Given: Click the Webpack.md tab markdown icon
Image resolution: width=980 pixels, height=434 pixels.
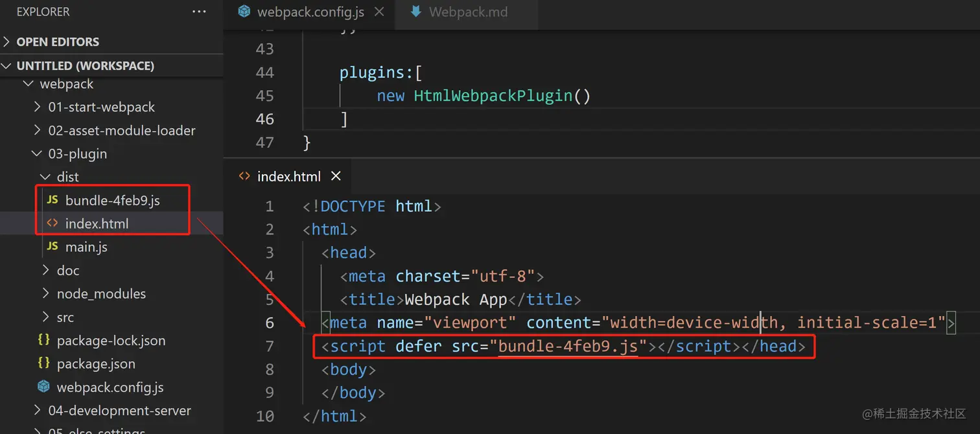Looking at the screenshot, I should (415, 11).
